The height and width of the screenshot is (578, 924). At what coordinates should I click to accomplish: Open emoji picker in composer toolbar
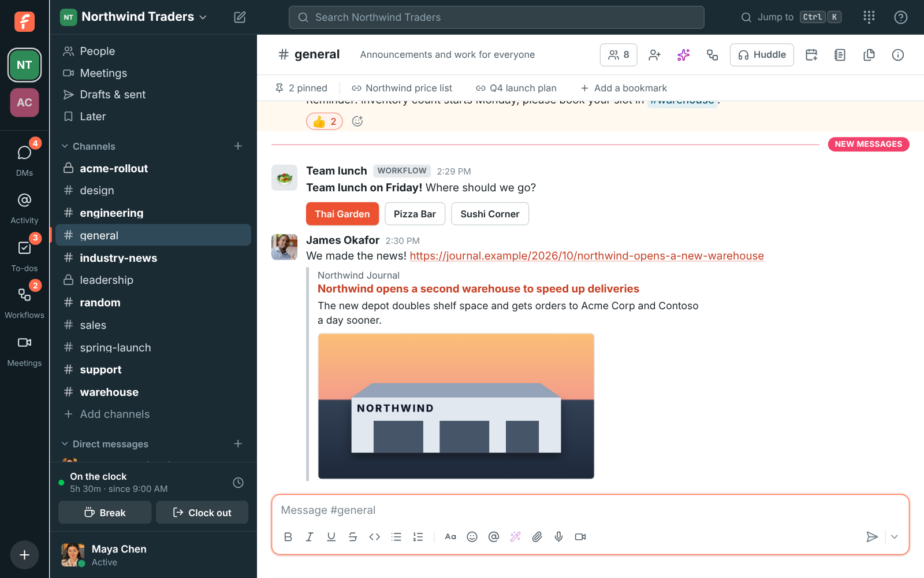[x=472, y=537]
